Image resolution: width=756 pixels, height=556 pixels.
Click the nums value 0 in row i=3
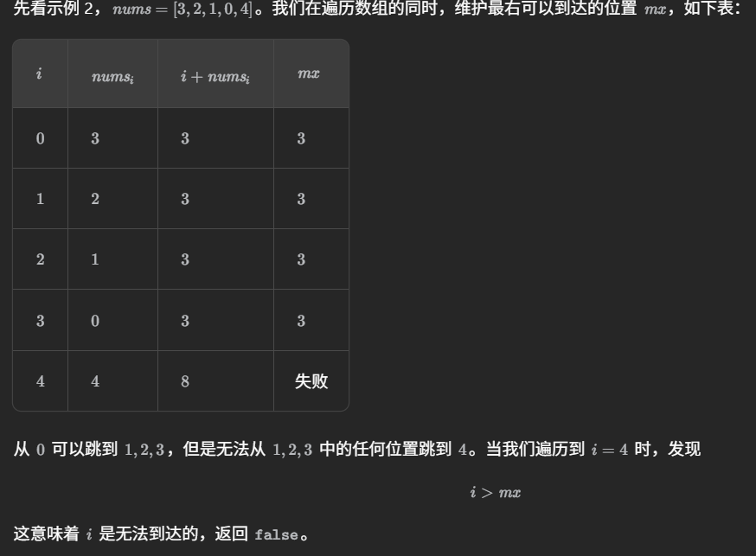pos(95,321)
